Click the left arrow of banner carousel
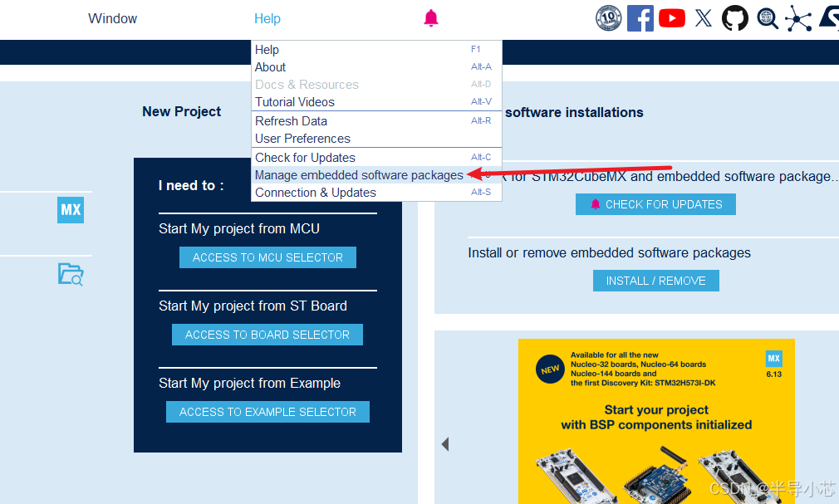 coord(444,444)
